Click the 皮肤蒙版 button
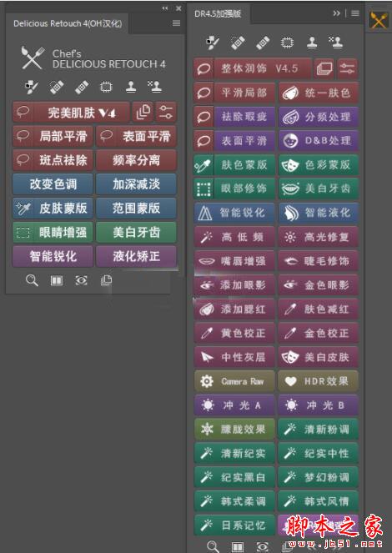Viewport: 392px width, 553px height. pos(53,208)
